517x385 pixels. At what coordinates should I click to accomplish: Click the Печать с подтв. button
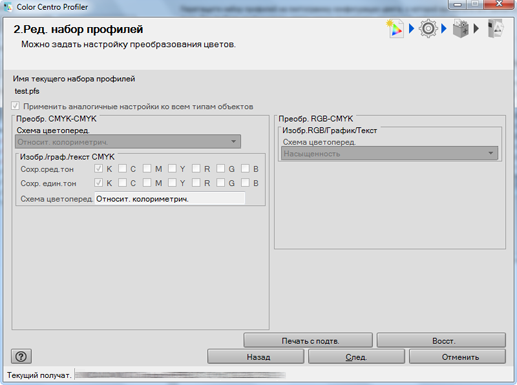pos(308,341)
